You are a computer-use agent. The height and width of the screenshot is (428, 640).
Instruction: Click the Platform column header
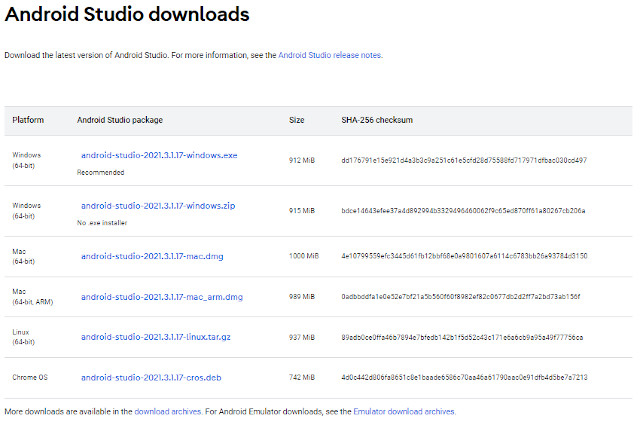tap(28, 120)
